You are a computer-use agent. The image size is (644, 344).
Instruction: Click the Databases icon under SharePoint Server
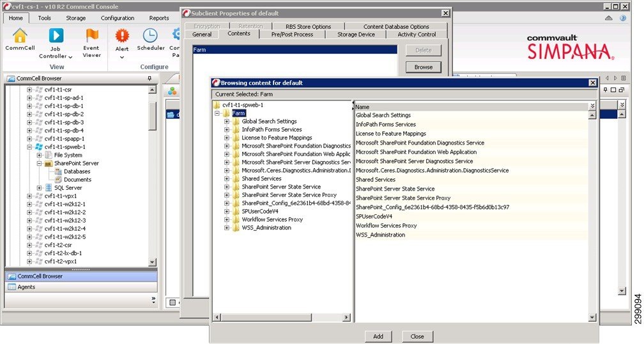tap(58, 171)
